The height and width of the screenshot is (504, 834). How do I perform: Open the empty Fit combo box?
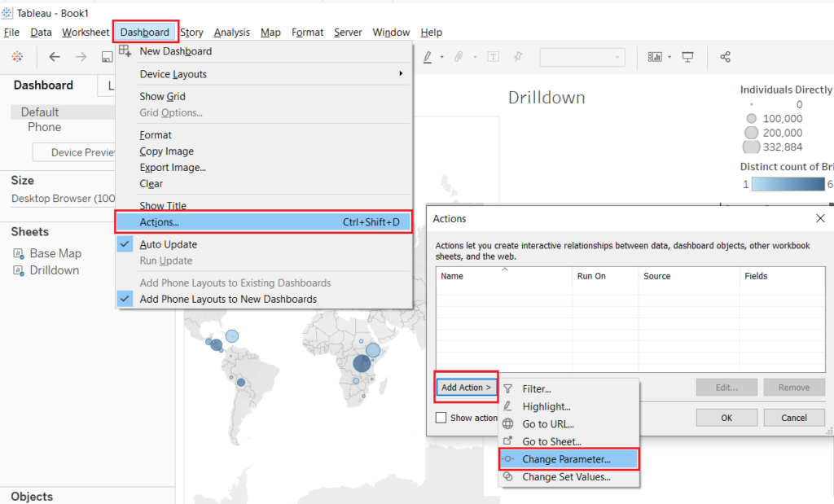tap(582, 57)
